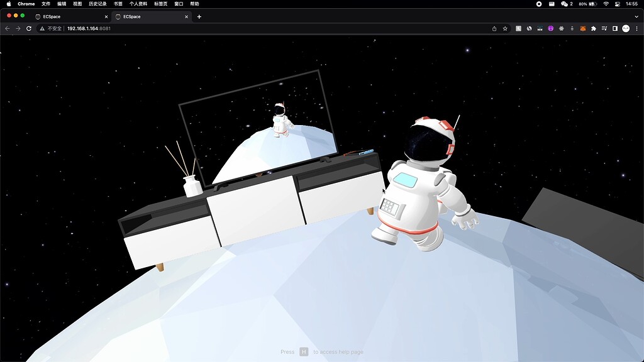Reload the ECSpace page

point(28,28)
